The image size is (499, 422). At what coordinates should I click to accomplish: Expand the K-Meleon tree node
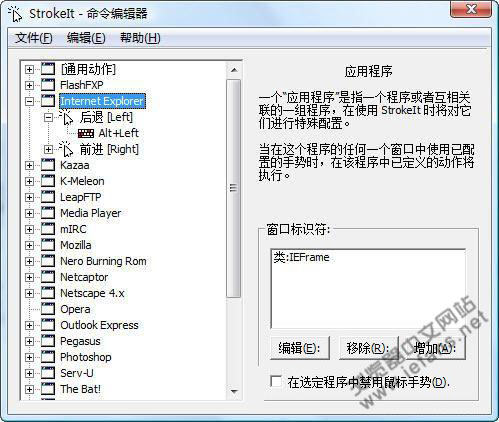coord(29,181)
